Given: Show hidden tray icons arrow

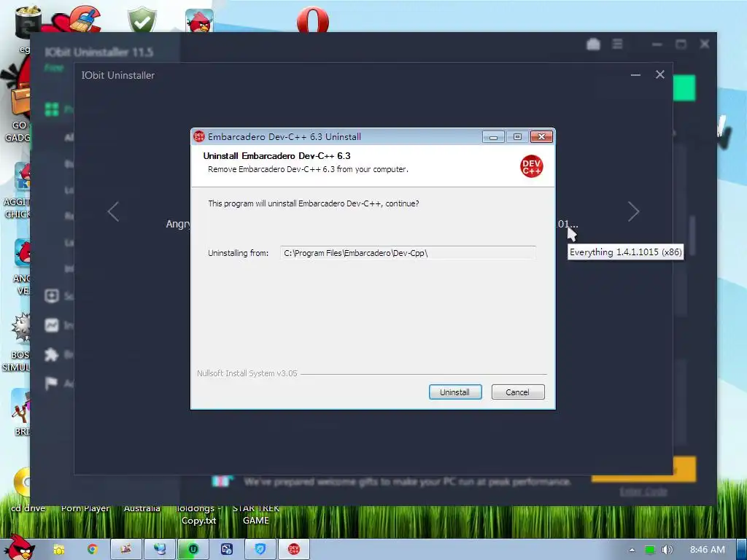Looking at the screenshot, I should pos(632,550).
